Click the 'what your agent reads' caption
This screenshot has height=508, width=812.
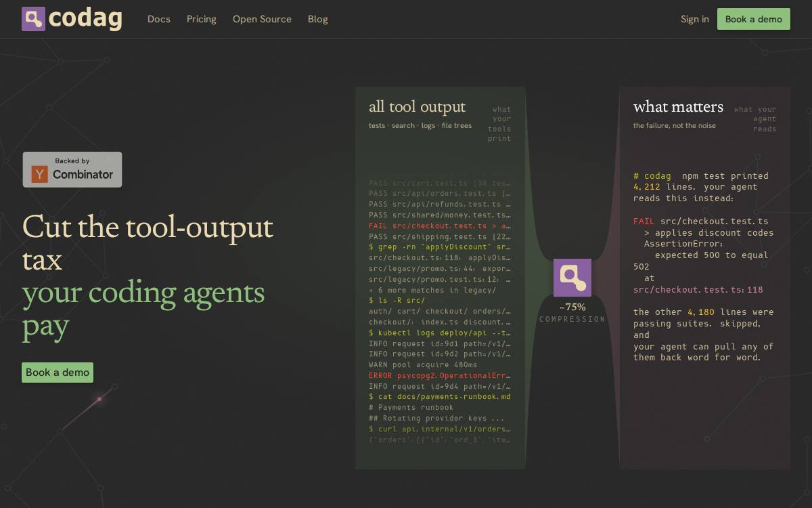coord(755,119)
